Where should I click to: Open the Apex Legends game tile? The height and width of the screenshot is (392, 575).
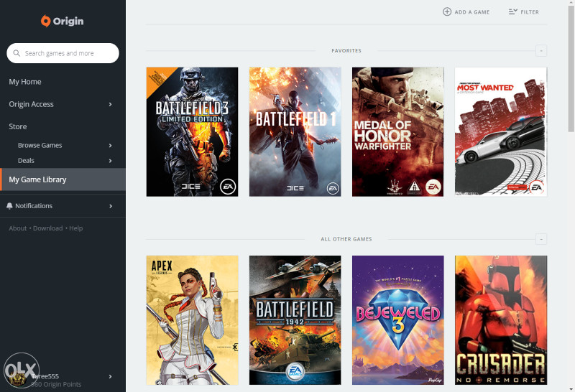pos(192,320)
